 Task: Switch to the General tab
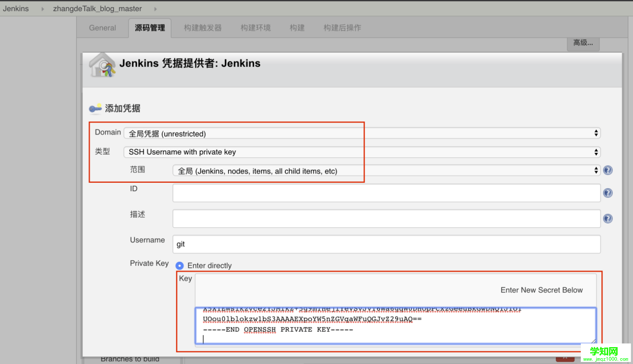point(102,28)
